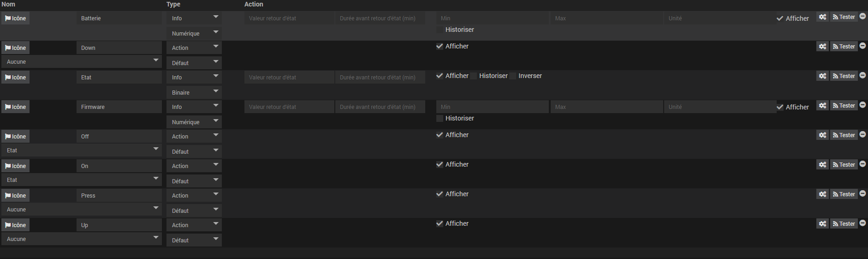Remove the Down command with minus icon
This screenshot has height=259, width=868.
click(862, 46)
